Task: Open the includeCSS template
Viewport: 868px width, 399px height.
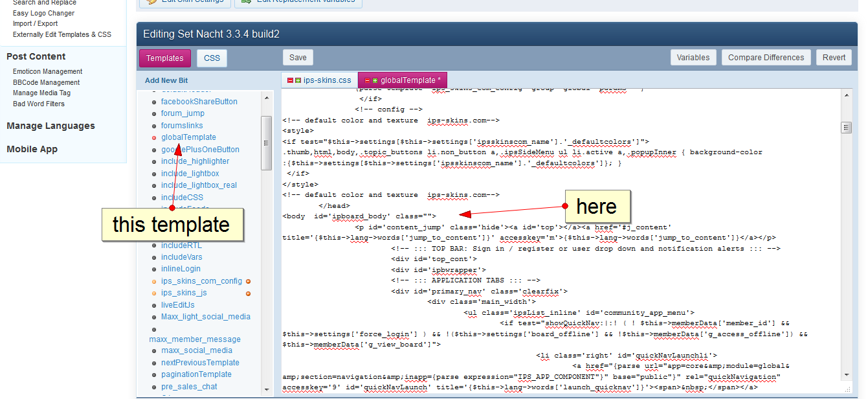Action: coord(182,198)
